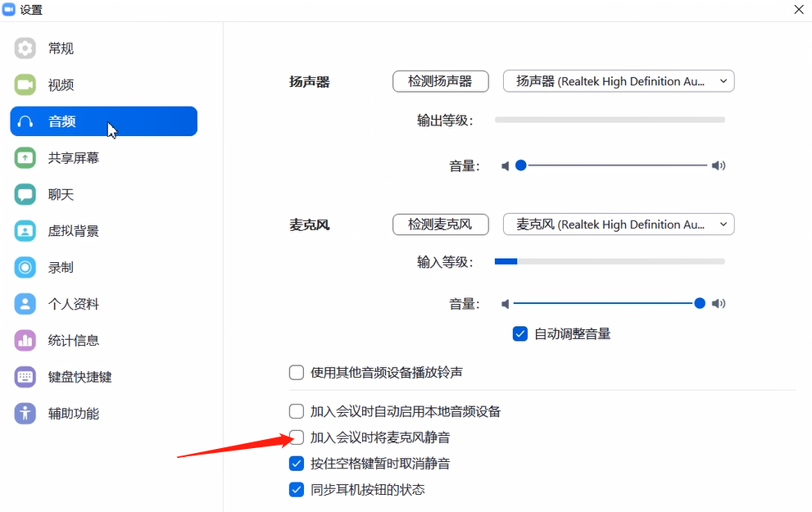
Task: Mute speakers using the speaker icon beside 音量
Action: [x=505, y=165]
